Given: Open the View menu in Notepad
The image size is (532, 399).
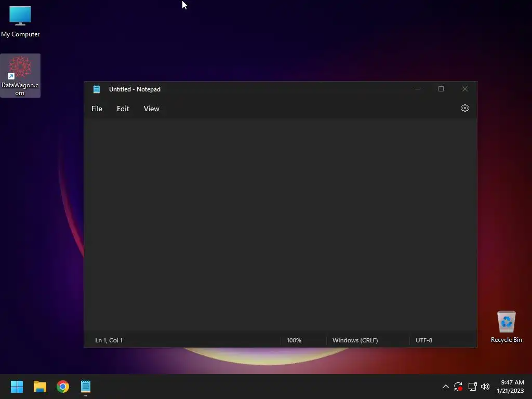Looking at the screenshot, I should (x=151, y=109).
